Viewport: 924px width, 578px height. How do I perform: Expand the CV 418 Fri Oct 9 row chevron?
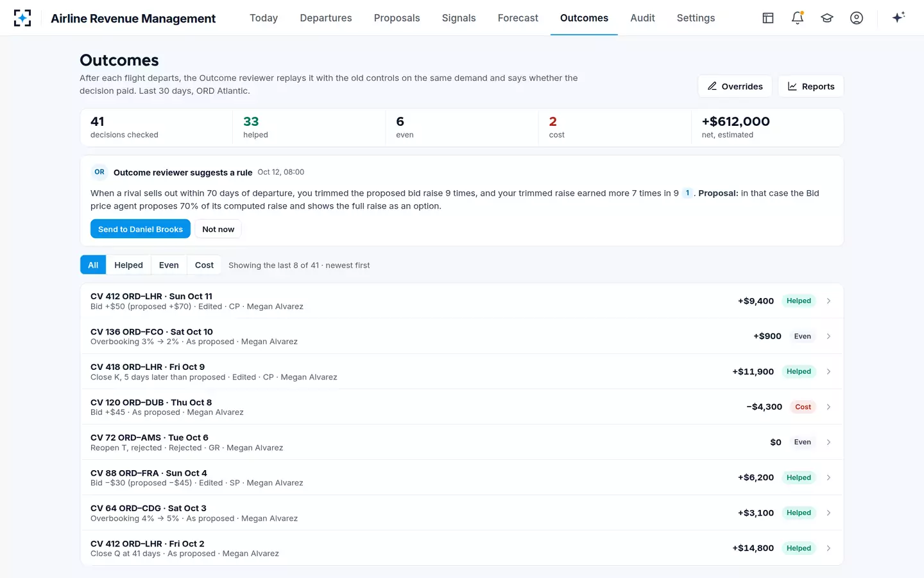tap(828, 371)
